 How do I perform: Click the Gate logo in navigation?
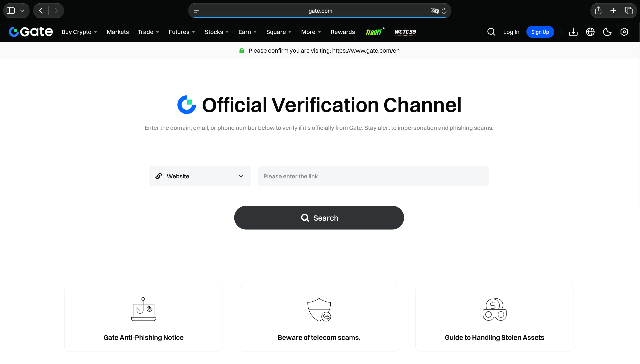31,32
